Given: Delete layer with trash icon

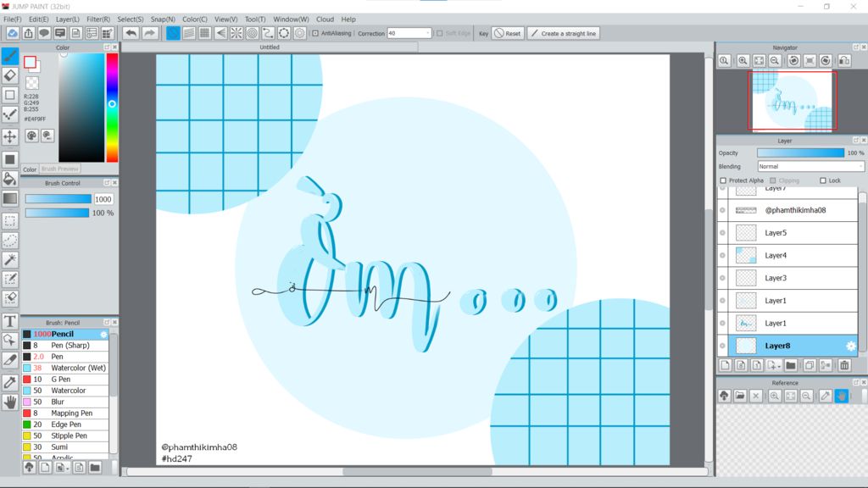Looking at the screenshot, I should coord(844,365).
